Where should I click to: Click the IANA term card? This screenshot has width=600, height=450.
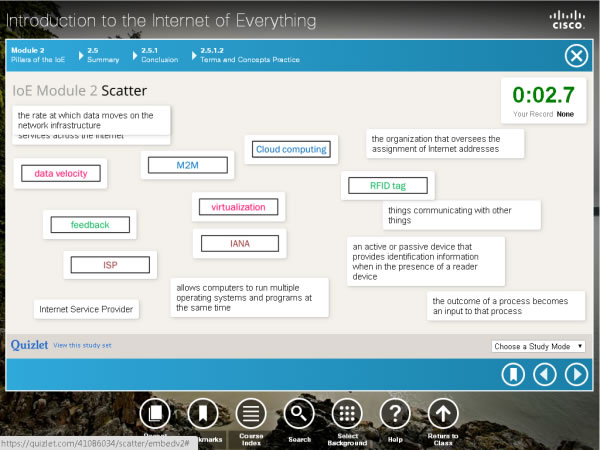pos(240,243)
